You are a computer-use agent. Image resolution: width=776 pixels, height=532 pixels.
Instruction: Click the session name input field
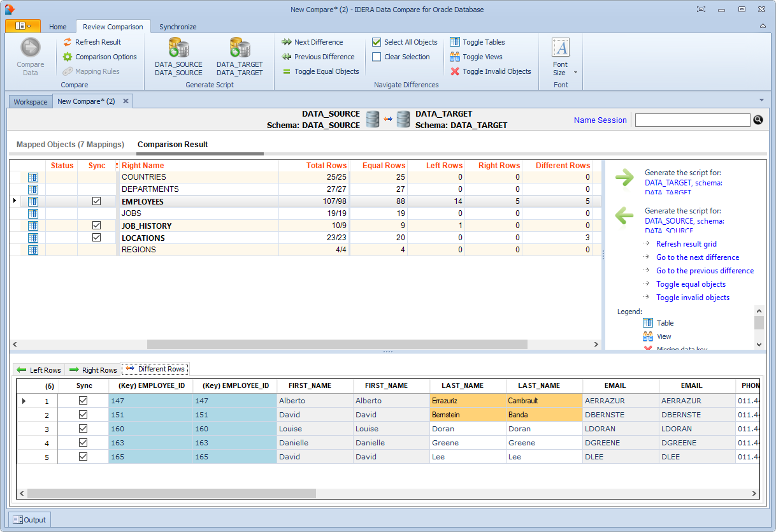693,120
